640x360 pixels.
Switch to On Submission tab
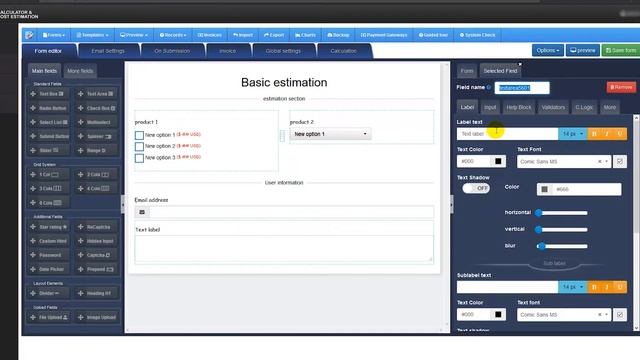point(172,51)
